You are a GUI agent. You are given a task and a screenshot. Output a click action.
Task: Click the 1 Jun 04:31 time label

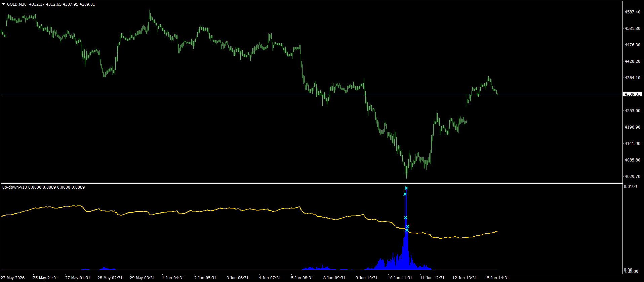173,278
